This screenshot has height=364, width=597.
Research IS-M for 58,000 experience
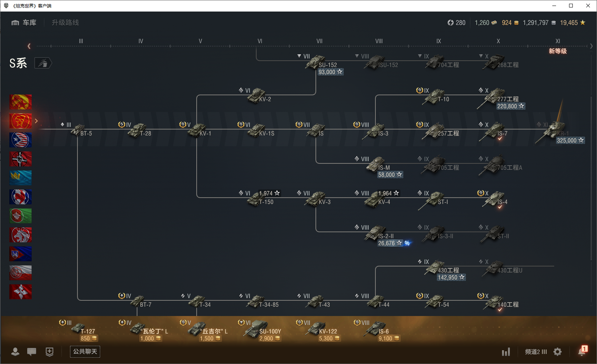tap(390, 175)
